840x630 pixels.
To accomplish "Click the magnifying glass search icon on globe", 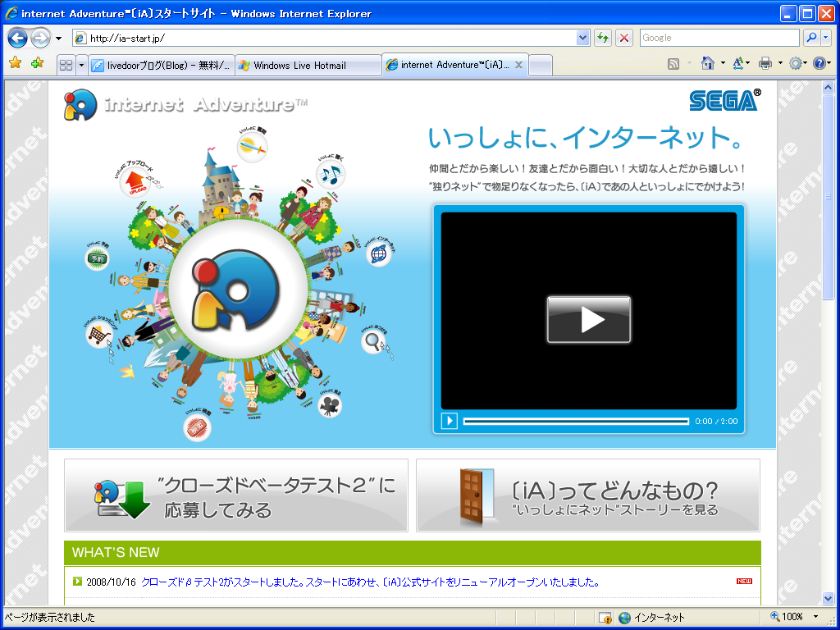I will point(373,341).
